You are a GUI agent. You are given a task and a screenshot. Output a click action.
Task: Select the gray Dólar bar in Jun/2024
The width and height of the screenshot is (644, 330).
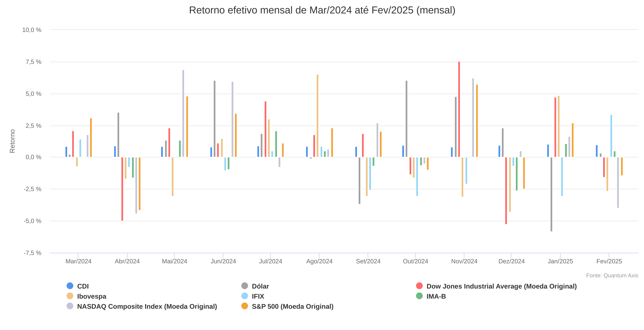point(215,119)
